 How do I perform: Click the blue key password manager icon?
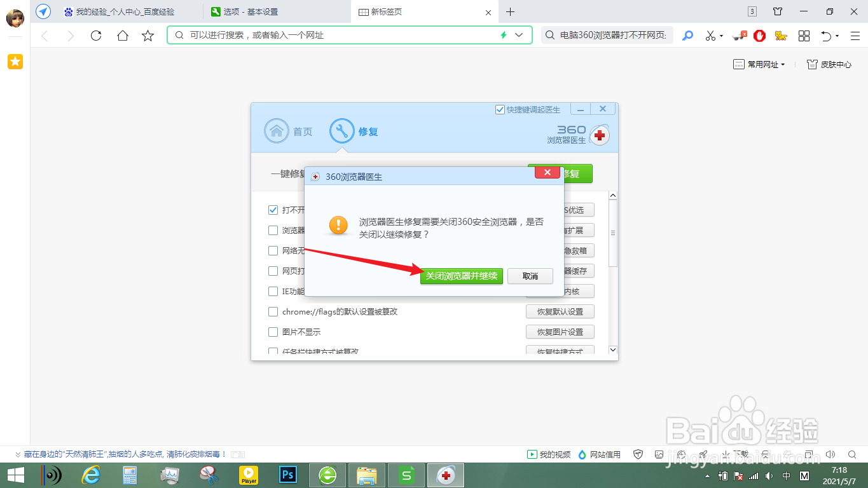click(687, 36)
